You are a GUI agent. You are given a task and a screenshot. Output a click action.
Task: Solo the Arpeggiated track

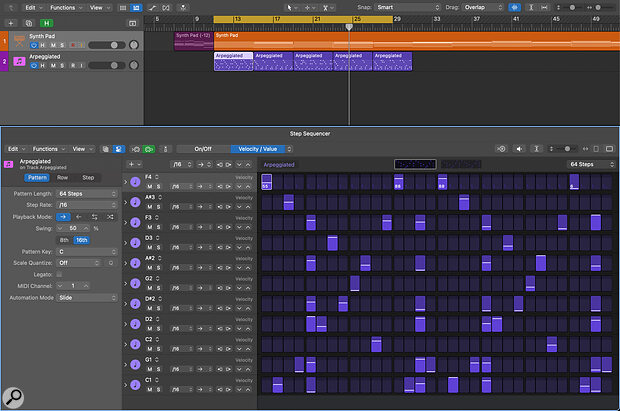coord(62,66)
